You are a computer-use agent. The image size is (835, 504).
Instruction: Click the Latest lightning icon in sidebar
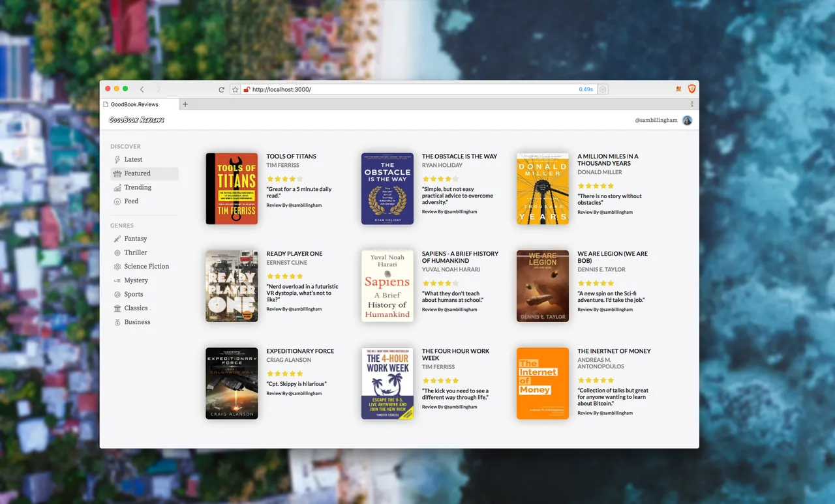(117, 159)
